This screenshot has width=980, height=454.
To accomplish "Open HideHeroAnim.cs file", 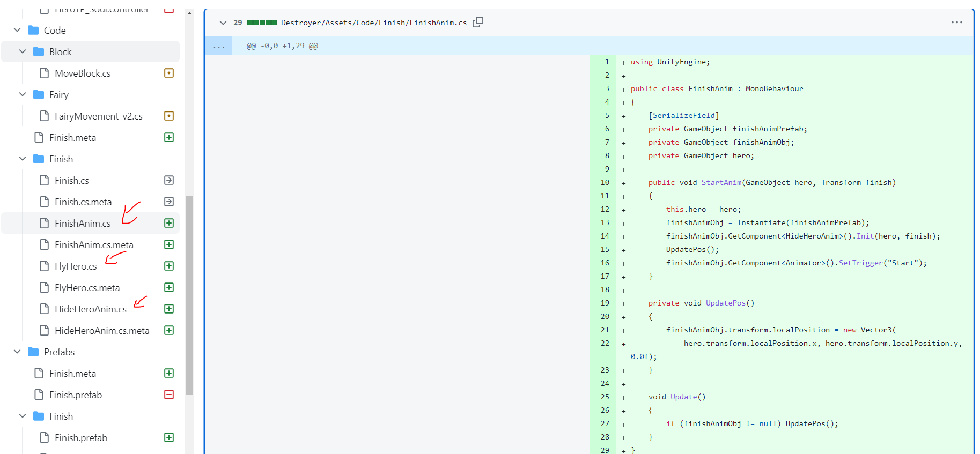I will (91, 309).
